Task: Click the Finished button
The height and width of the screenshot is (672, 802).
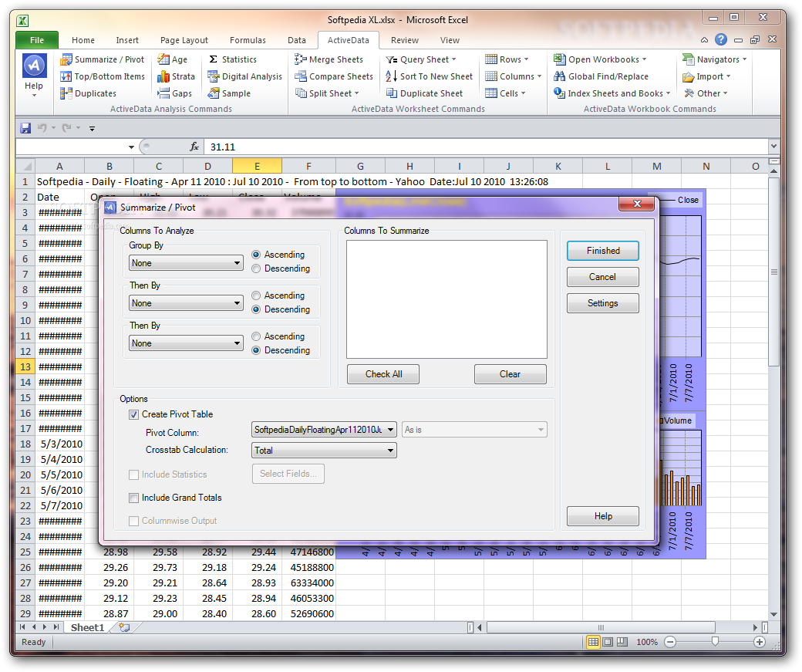Action: (603, 251)
